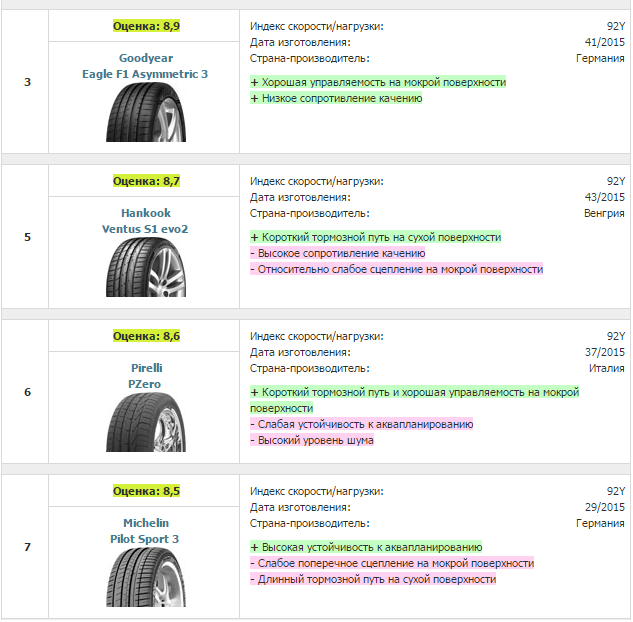Click the Hankook production date 43/2015
The width and height of the screenshot is (633, 622).
604,197
